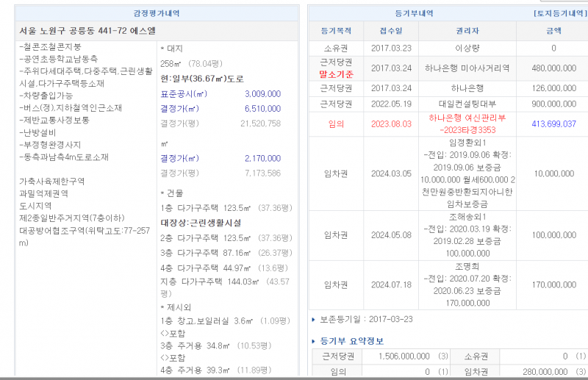
Task: Open the 하나은행 여신관리부 2023타경3353 case link
Action: point(467,124)
